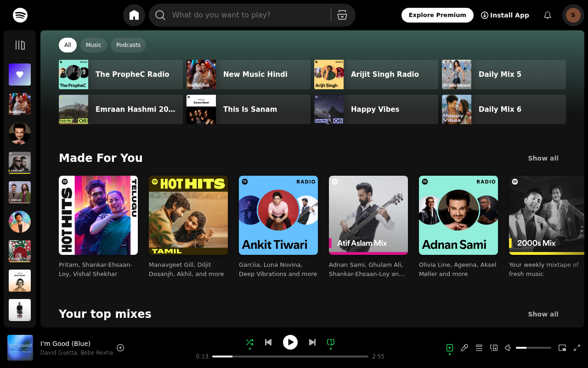Open Connect to a device
The image size is (588, 368).
click(494, 348)
